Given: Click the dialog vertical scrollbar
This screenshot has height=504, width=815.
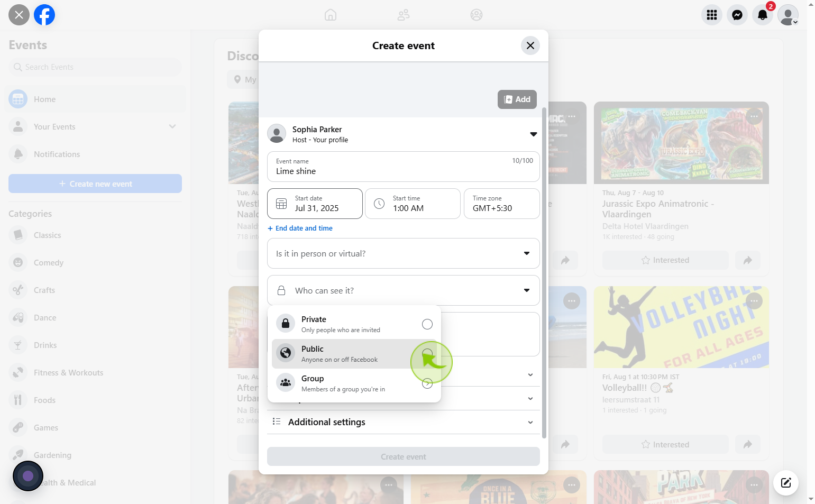Looking at the screenshot, I should coord(544,272).
